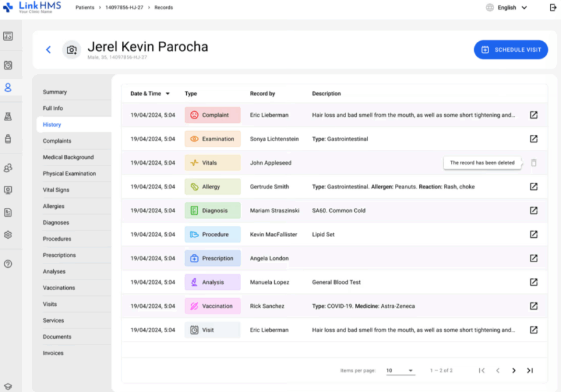Image resolution: width=561 pixels, height=392 pixels.
Task: Click the settings gear in sidebar
Action: pyautogui.click(x=8, y=235)
